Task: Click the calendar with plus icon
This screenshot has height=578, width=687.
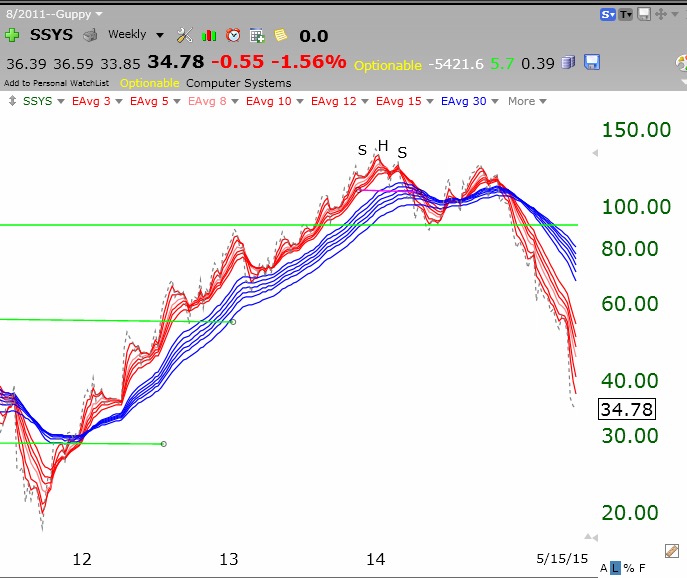Action: point(257,35)
